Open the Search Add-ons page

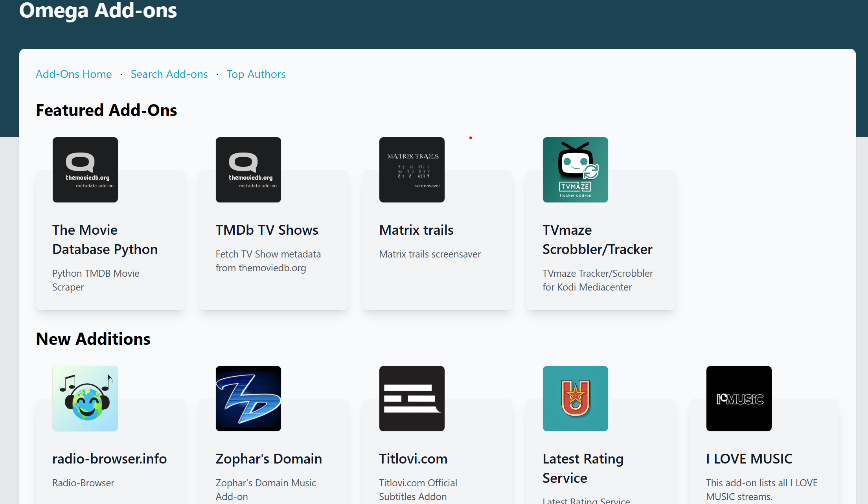pos(169,74)
